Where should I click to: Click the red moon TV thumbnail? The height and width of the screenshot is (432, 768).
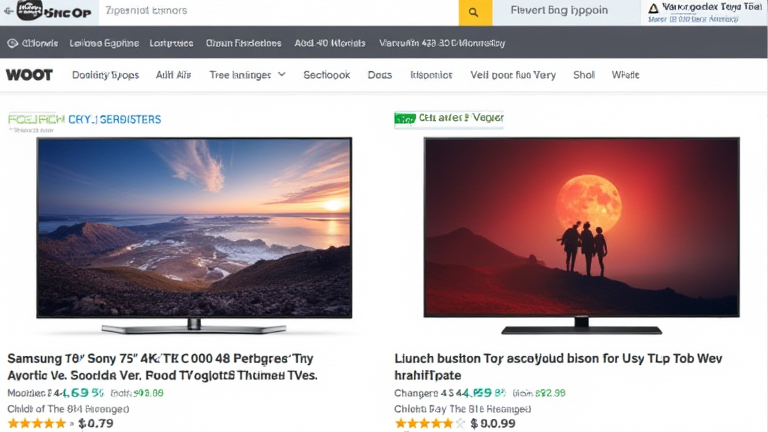tap(581, 235)
